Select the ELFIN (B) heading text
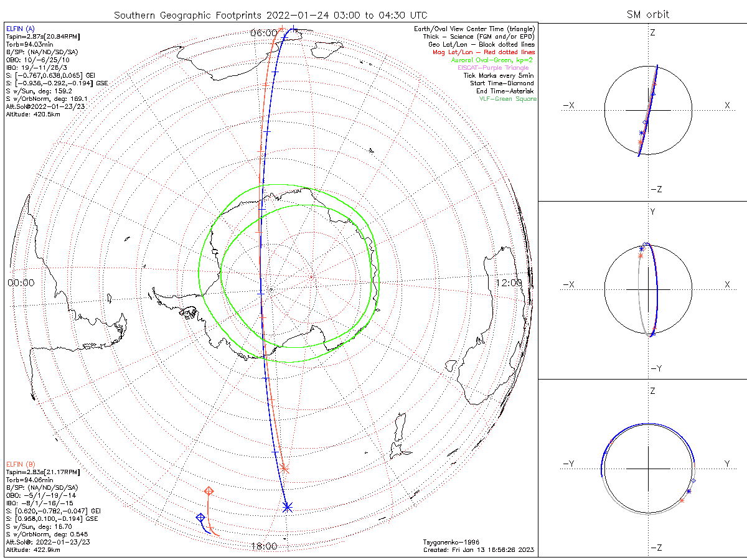Viewport: 747px width, 560px height. click(21, 464)
